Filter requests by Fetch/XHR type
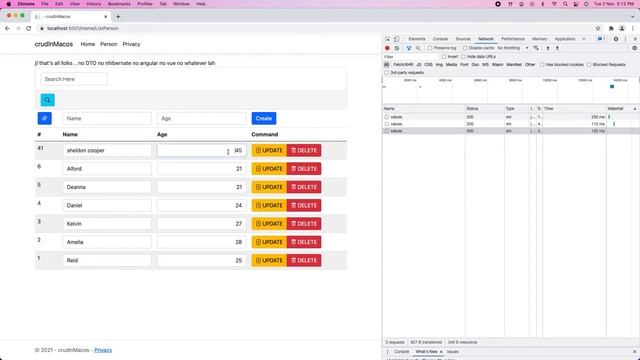640x360 pixels. coord(403,65)
